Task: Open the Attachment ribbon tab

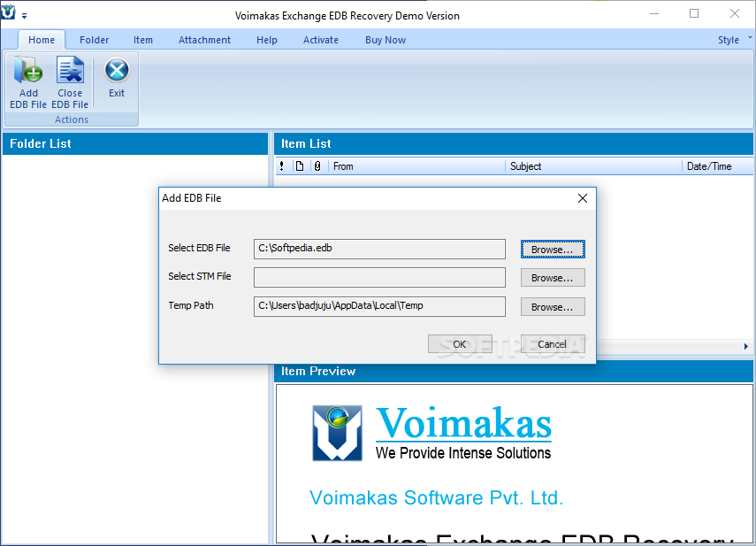Action: pos(204,40)
